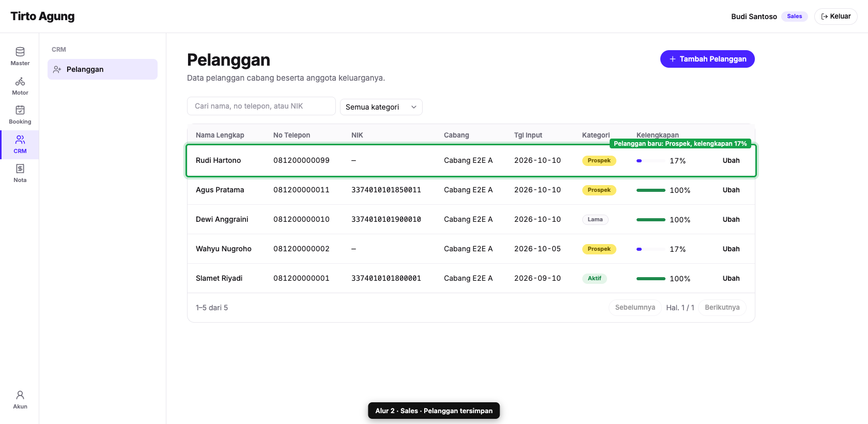This screenshot has height=424, width=868.
Task: Go to the Berikutnya page
Action: [722, 307]
